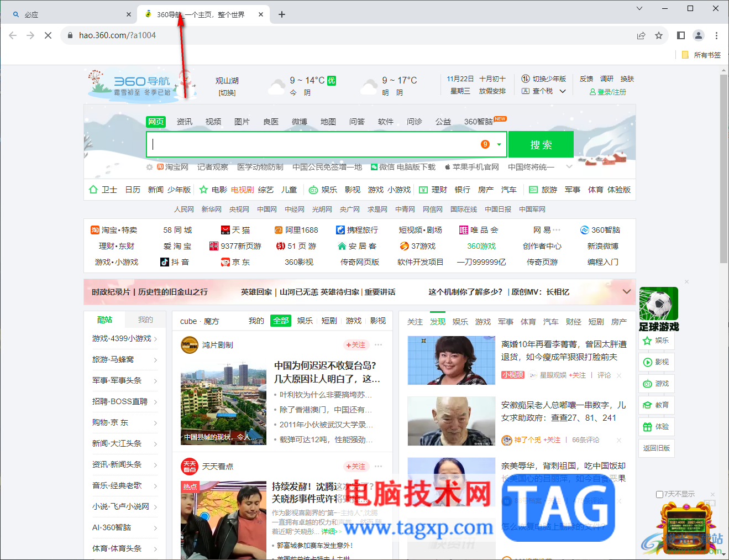
Task: Open 淘宝·特卖 site icon
Action: point(95,230)
